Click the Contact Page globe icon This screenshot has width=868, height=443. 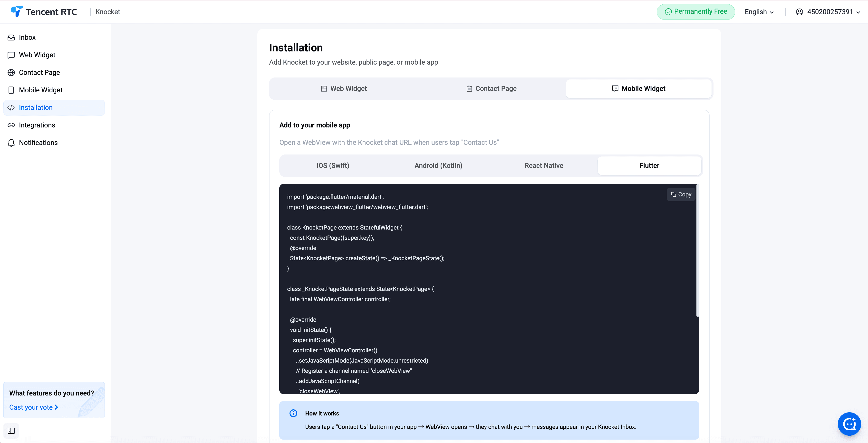tap(11, 72)
